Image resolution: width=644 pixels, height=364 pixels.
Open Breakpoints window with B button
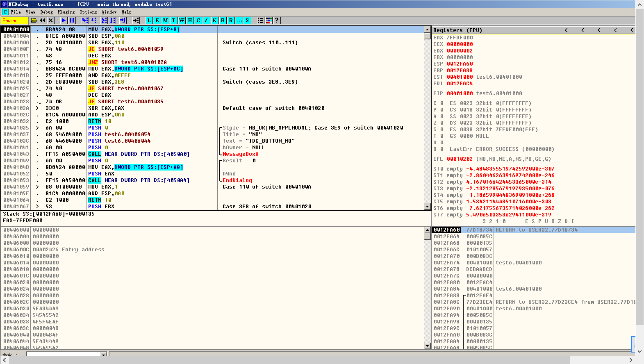(223, 20)
